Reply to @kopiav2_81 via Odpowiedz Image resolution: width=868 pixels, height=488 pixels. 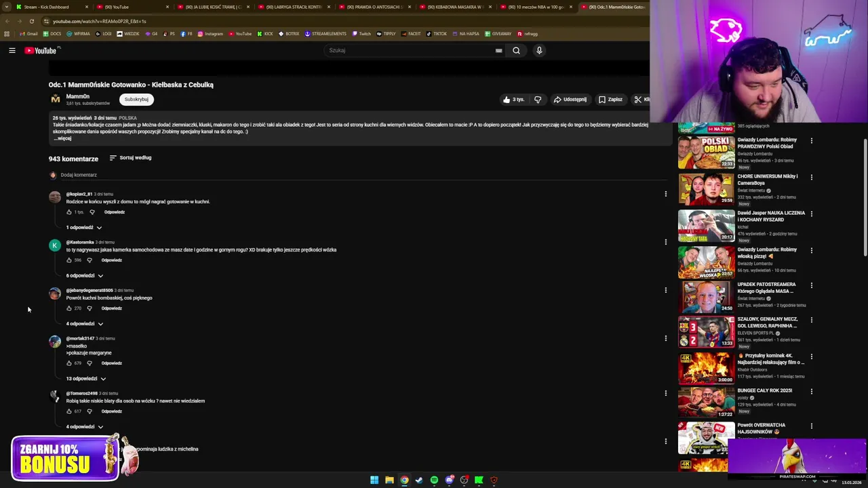(x=115, y=212)
